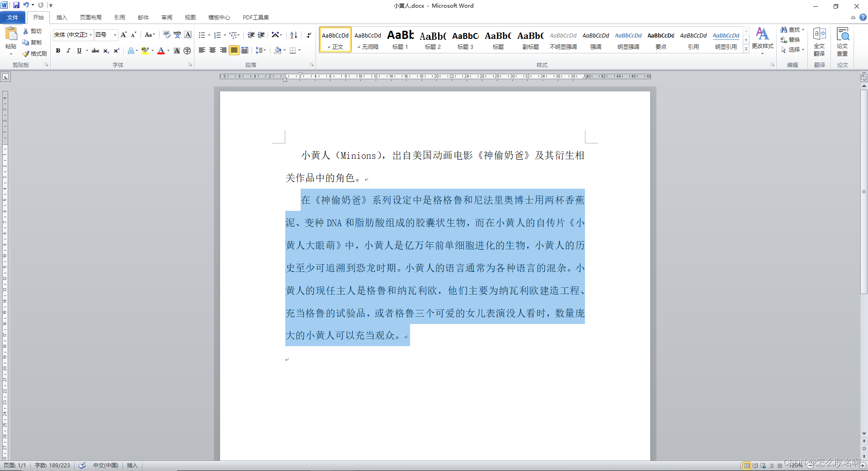Click the red font color button

(161, 51)
